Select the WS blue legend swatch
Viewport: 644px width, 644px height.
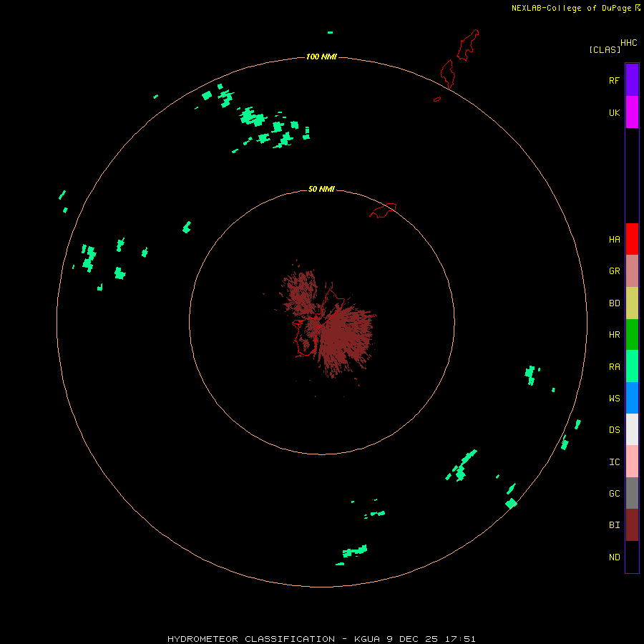(x=632, y=398)
